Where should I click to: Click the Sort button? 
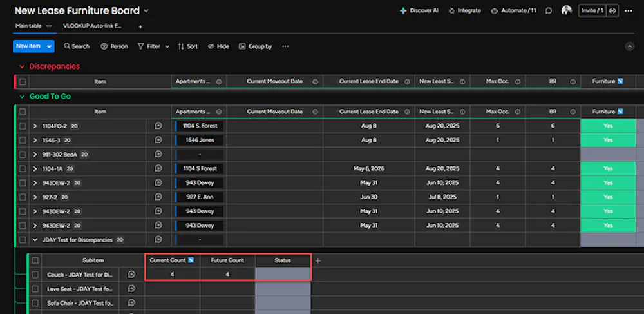188,46
